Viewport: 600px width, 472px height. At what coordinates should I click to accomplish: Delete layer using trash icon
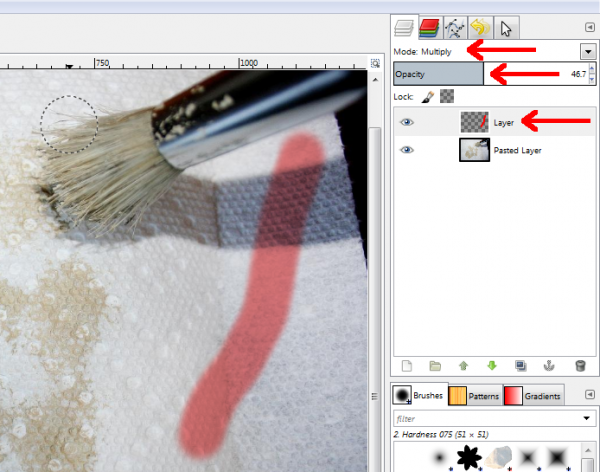(x=580, y=366)
